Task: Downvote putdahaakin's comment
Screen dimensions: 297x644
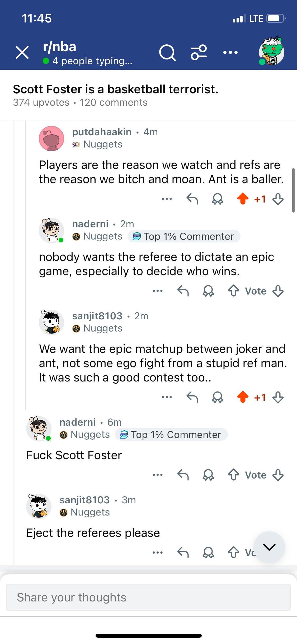Action: tap(278, 199)
